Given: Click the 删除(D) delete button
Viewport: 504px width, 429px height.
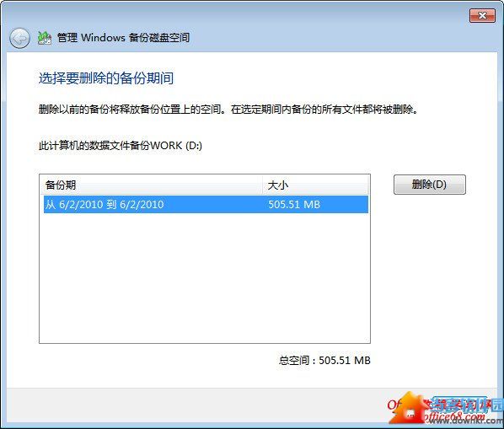Looking at the screenshot, I should (x=430, y=185).
